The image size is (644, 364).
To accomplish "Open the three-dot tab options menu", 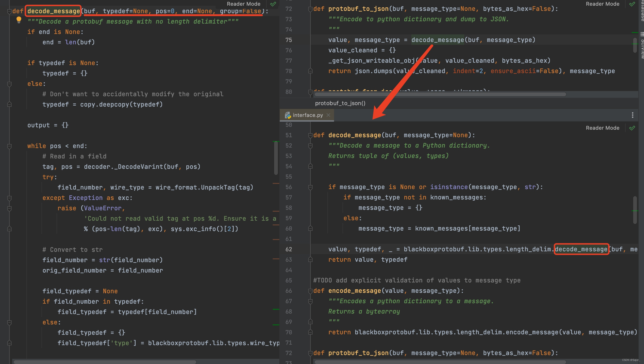I will point(632,115).
